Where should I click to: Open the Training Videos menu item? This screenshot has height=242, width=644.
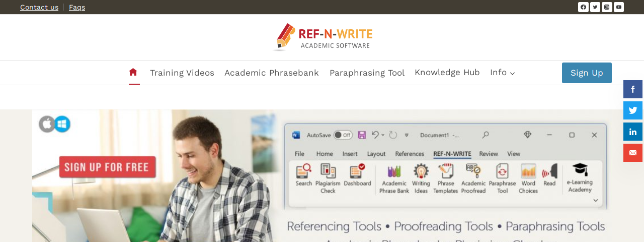click(x=182, y=73)
